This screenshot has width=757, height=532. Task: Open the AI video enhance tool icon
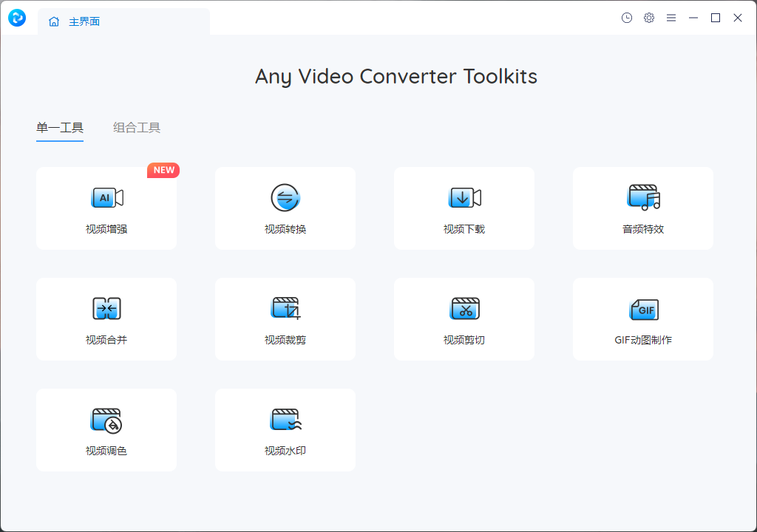point(107,198)
